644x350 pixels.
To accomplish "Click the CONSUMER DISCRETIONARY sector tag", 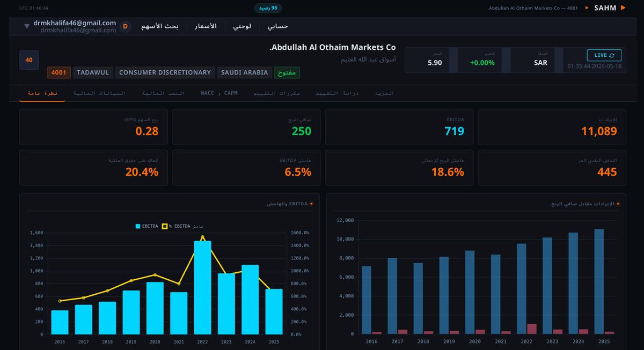I will pos(165,72).
